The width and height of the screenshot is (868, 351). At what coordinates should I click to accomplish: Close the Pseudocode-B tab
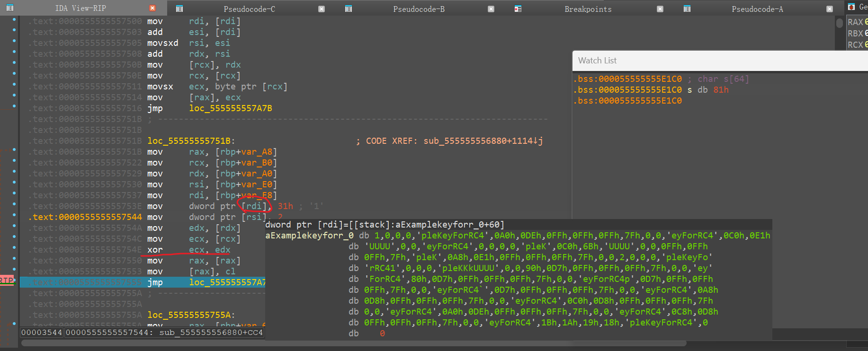(x=491, y=9)
